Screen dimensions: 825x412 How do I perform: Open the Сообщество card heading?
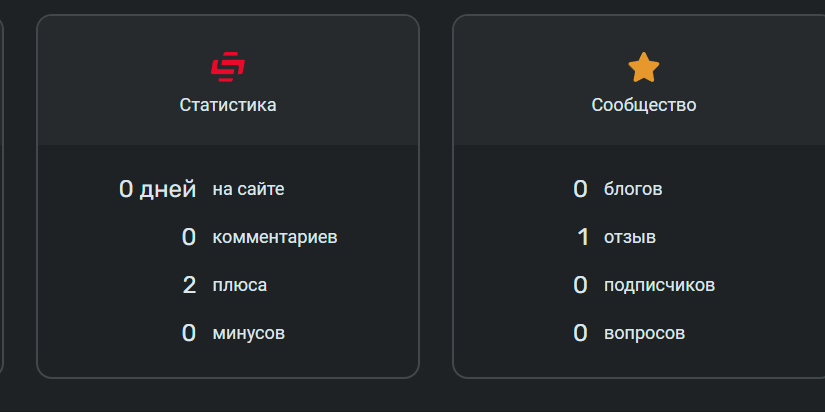643,105
